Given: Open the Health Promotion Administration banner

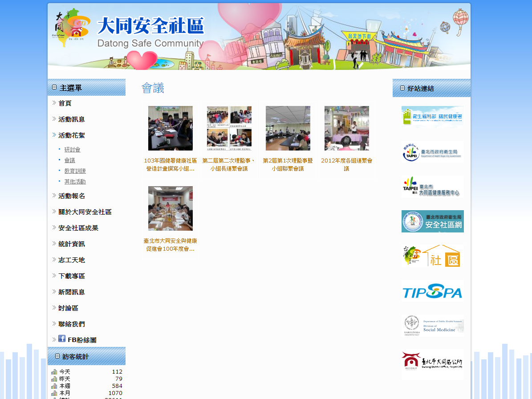Looking at the screenshot, I should tap(432, 117).
